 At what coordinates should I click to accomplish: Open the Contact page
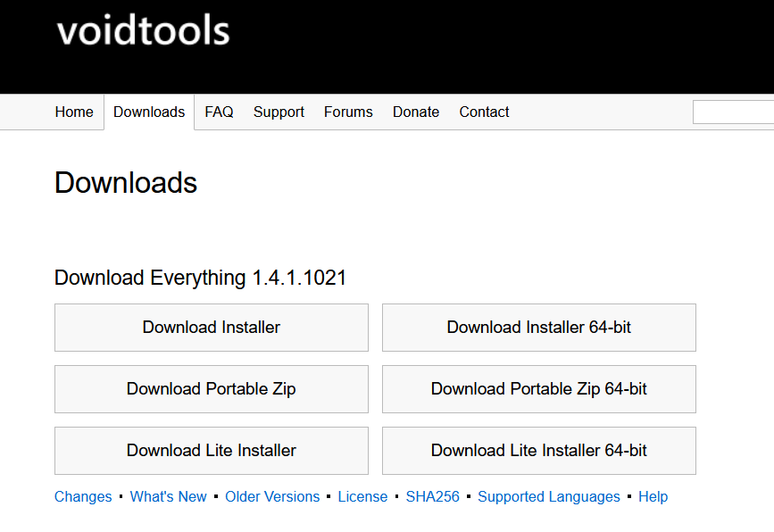coord(484,112)
